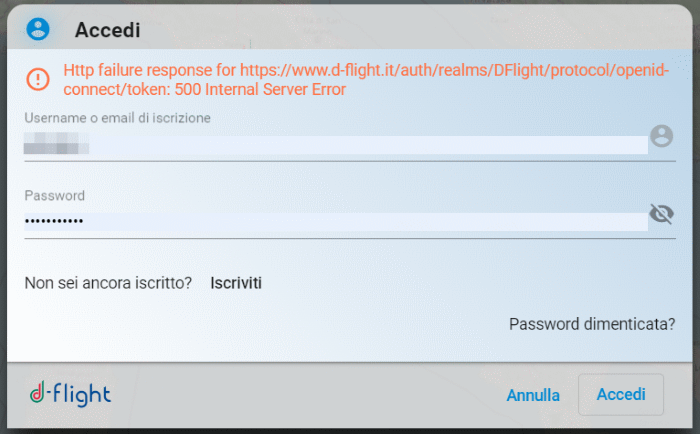The height and width of the screenshot is (434, 700).
Task: Click the Password field label
Action: coord(54,195)
